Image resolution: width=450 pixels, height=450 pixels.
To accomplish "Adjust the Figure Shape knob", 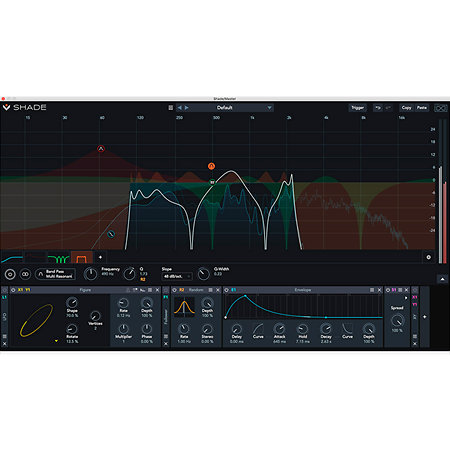I will click(72, 303).
